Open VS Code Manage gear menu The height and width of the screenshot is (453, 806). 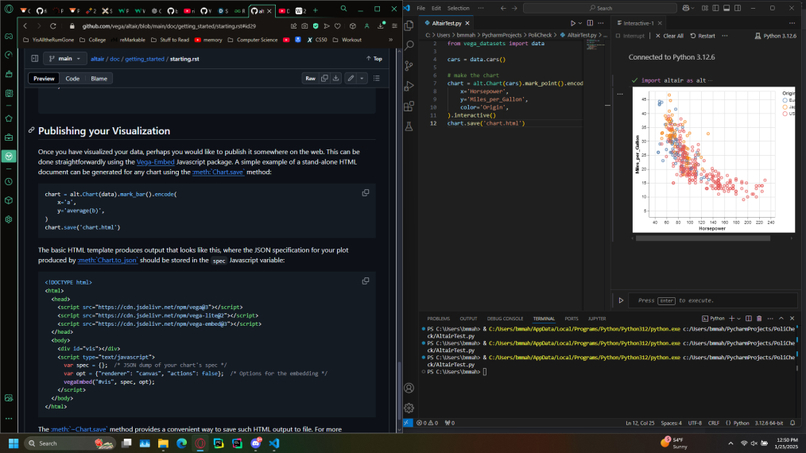coord(409,408)
